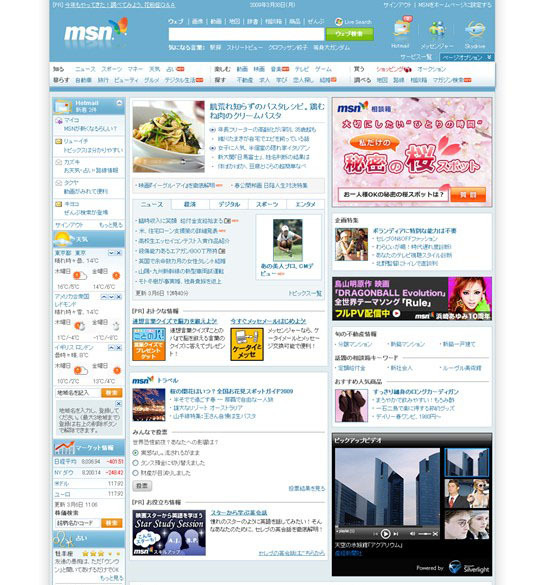Click the market chart icon in sidebar
550x585 pixels.
pos(64,447)
